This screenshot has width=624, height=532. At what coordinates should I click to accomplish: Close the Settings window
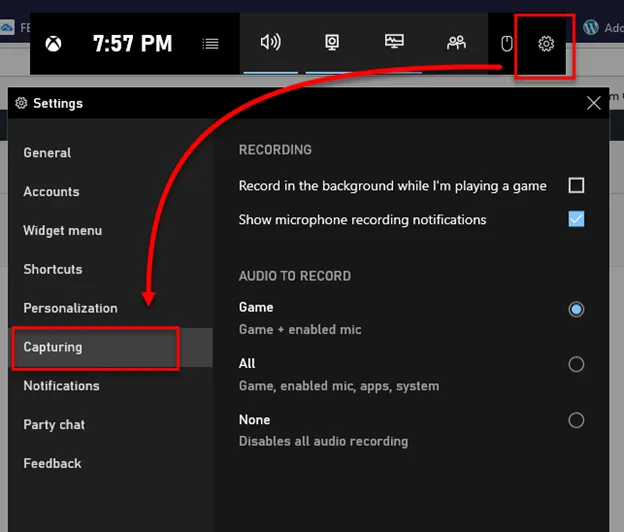(x=593, y=103)
